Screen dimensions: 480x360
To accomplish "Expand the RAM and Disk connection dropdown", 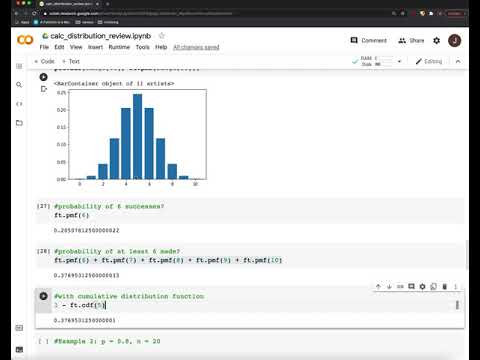I will (x=399, y=61).
